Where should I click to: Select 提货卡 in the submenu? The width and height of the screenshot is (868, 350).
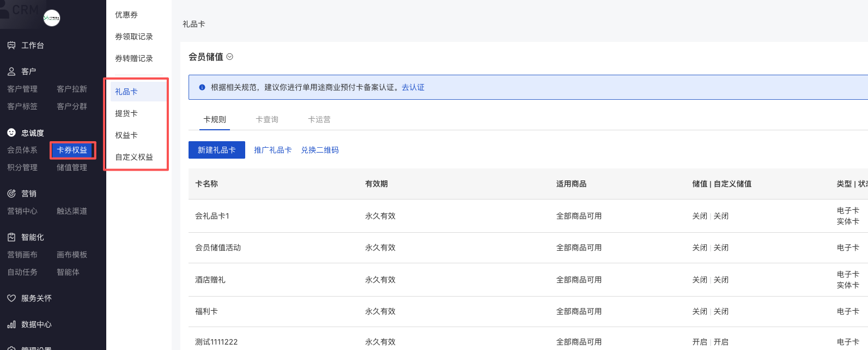(126, 113)
